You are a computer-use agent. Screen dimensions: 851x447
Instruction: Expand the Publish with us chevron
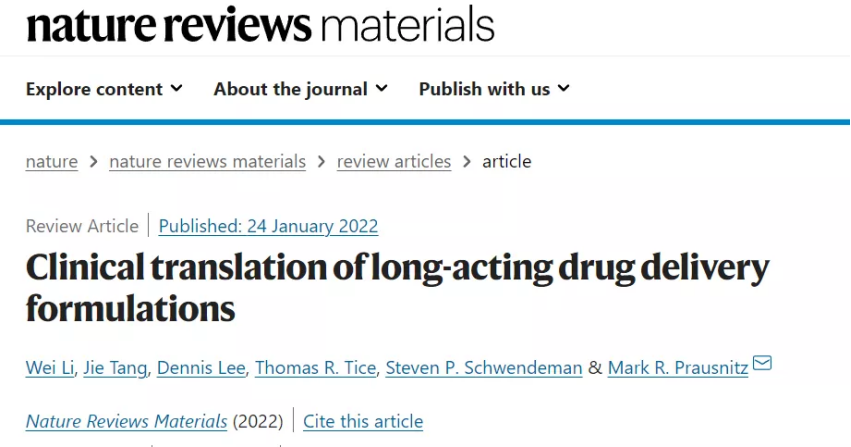(564, 88)
